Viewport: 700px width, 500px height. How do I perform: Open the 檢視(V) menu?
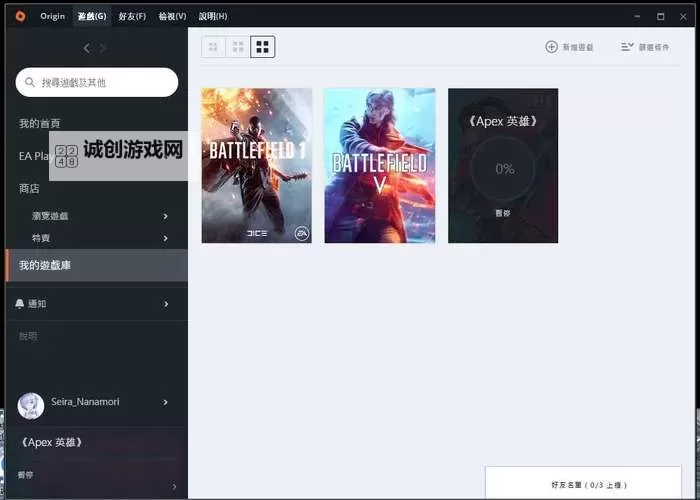172,16
